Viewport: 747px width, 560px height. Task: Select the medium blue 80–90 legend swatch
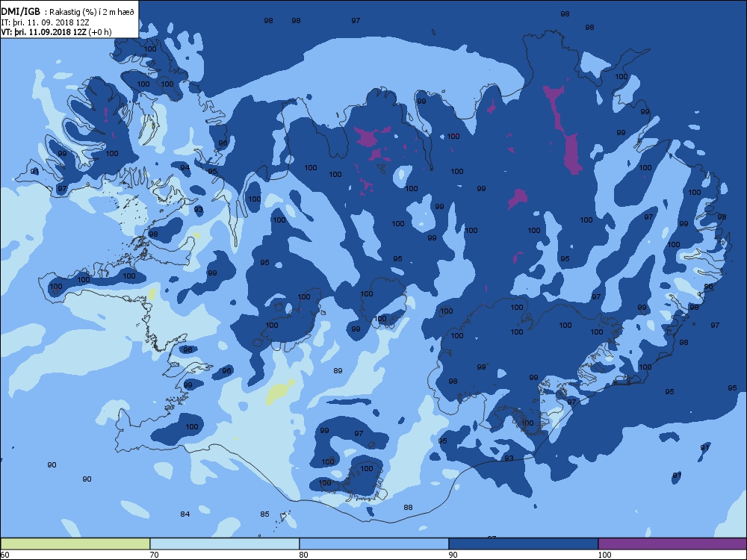tap(374, 544)
